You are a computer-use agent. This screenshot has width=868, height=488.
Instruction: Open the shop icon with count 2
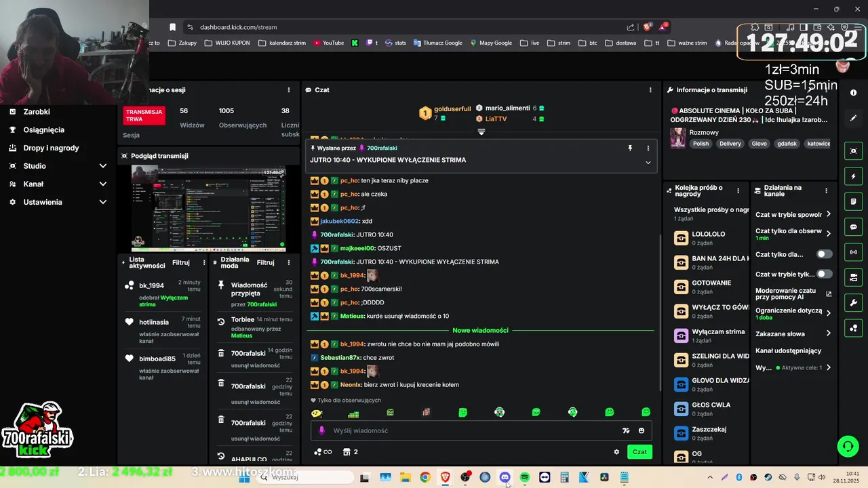coord(351,452)
